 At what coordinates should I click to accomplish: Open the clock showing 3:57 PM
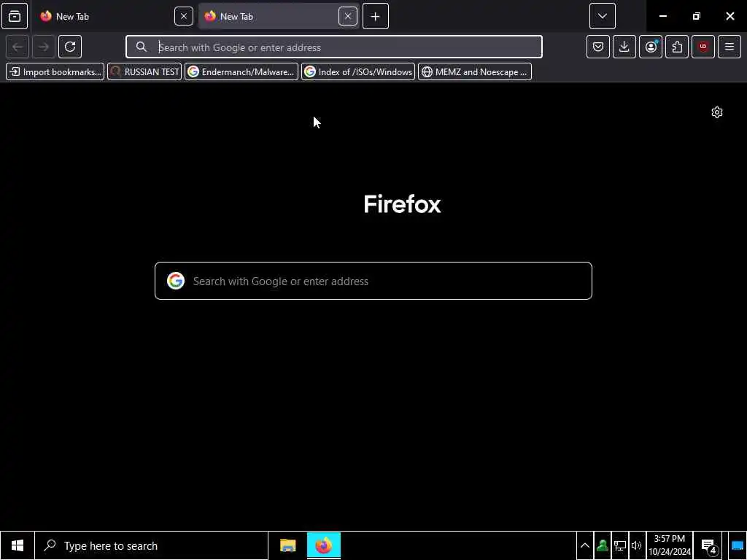click(x=670, y=545)
